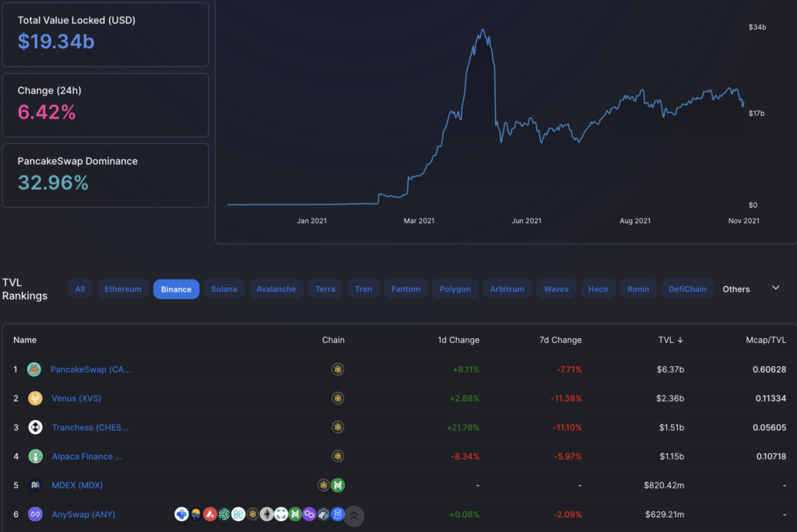
Task: Toggle the Ethereum chain filter
Action: tap(122, 289)
